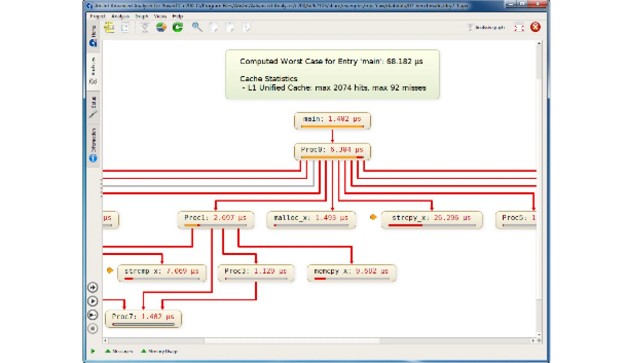
Task: Toggle full screen with red arrows icon
Action: 519,28
